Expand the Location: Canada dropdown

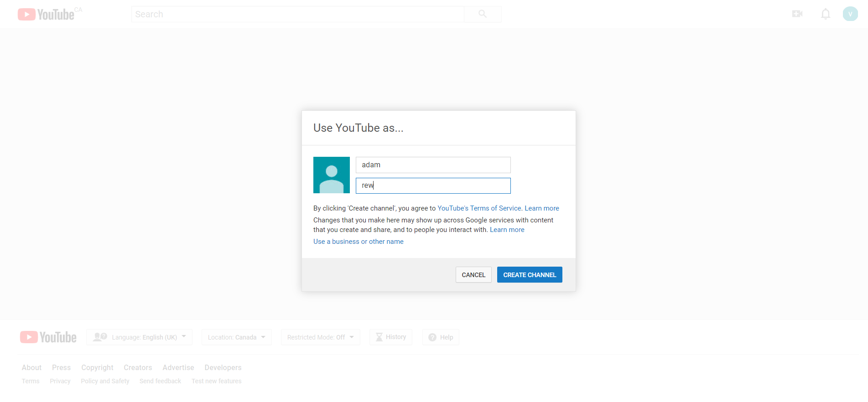237,337
